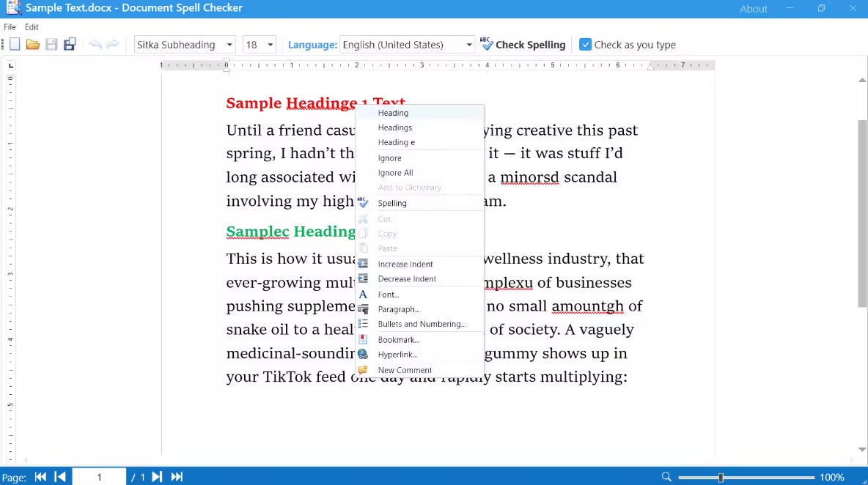Choose the "Headings" spelling suggestion

pos(394,127)
